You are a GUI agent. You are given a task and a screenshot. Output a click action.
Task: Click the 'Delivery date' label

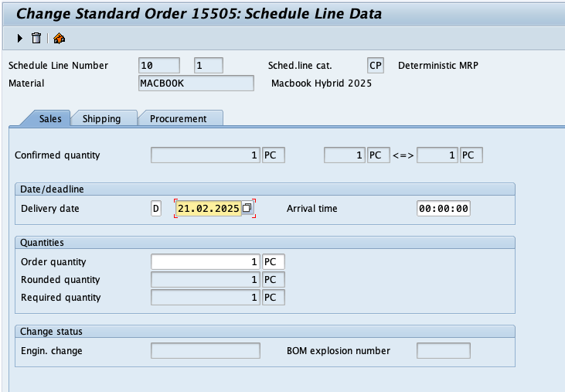pos(50,209)
